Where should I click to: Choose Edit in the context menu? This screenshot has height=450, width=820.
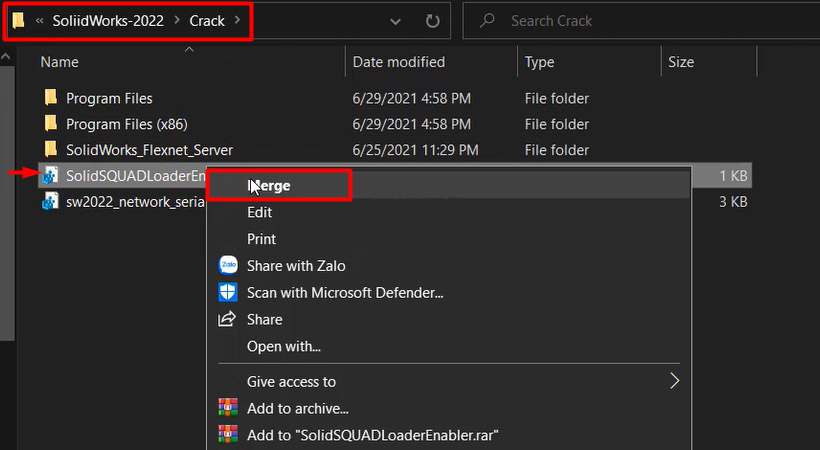[x=259, y=212]
